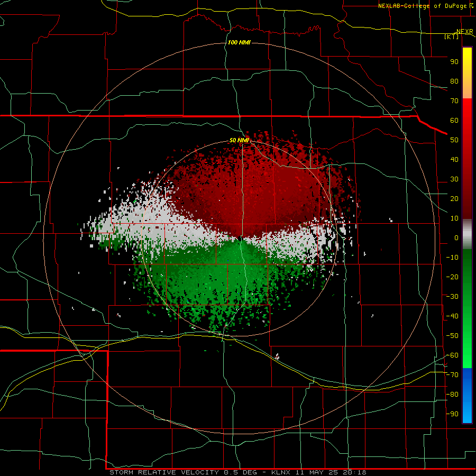This screenshot has width=476, height=476.
Task: Click the -80 scale value
Action: tap(452, 395)
